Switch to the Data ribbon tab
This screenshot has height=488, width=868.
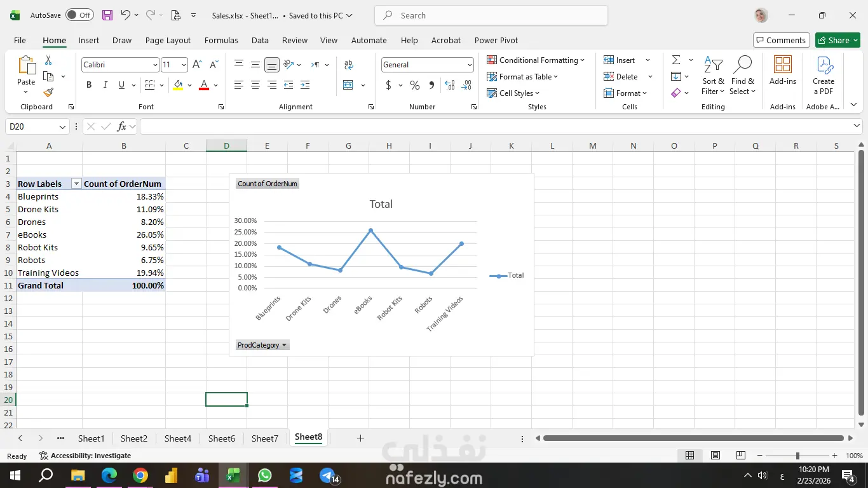[x=260, y=40]
